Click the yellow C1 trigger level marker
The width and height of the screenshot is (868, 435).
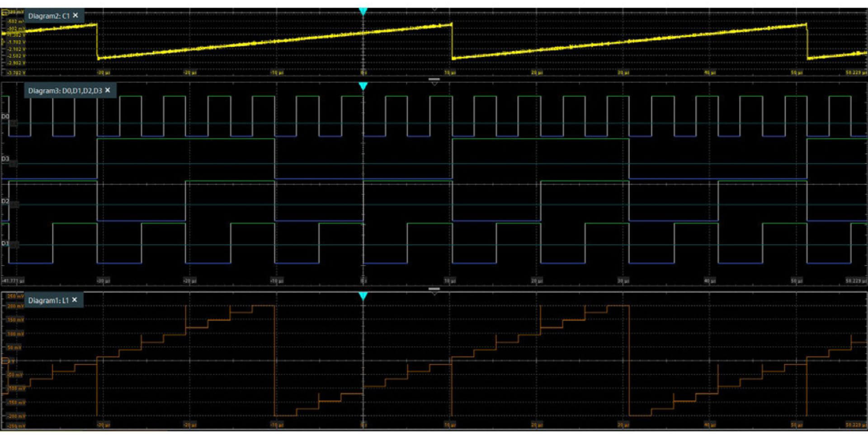tap(4, 42)
